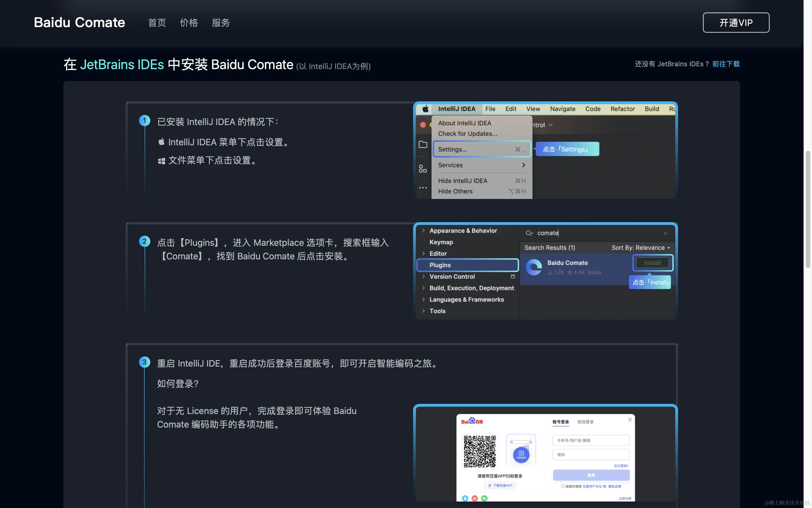The height and width of the screenshot is (508, 812).
Task: Open the Navigate menu
Action: (563, 109)
